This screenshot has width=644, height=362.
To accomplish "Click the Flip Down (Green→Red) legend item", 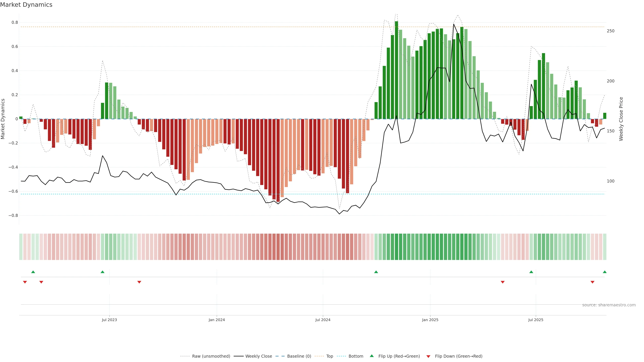I will coord(459,356).
